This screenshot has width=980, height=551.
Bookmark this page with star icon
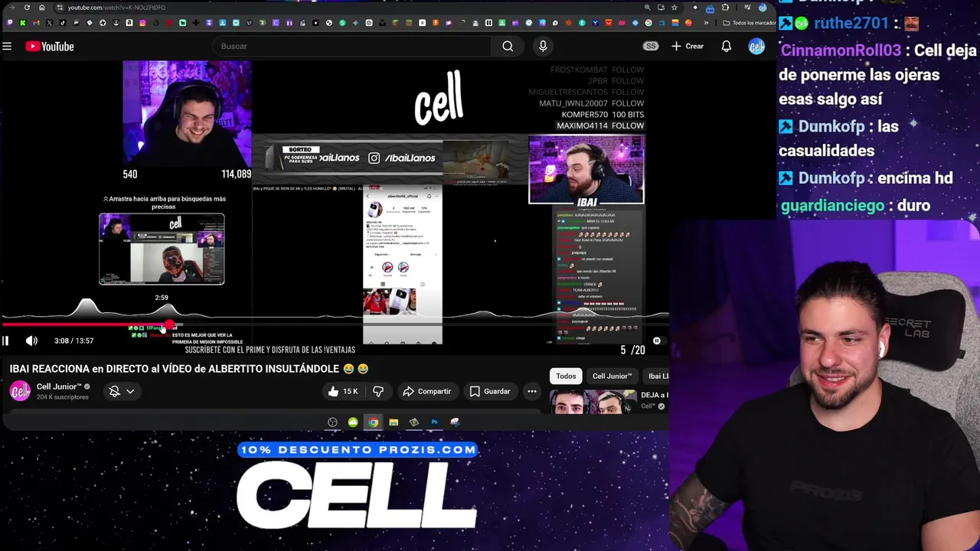pyautogui.click(x=675, y=8)
